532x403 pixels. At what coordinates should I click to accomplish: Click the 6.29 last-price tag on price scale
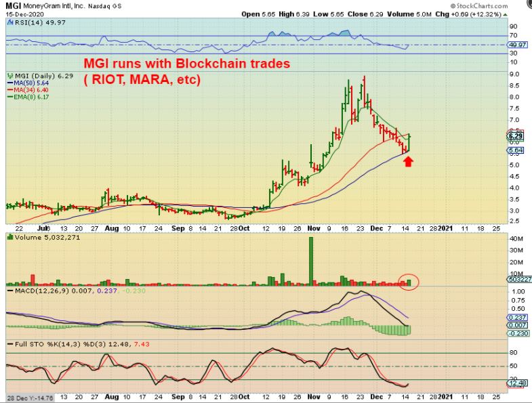pos(516,136)
